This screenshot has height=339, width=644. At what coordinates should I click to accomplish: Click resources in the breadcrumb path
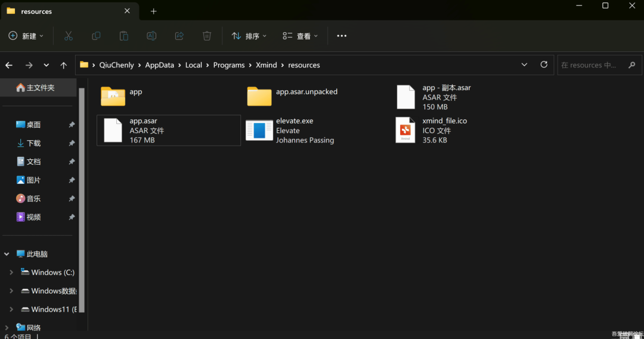click(x=304, y=65)
